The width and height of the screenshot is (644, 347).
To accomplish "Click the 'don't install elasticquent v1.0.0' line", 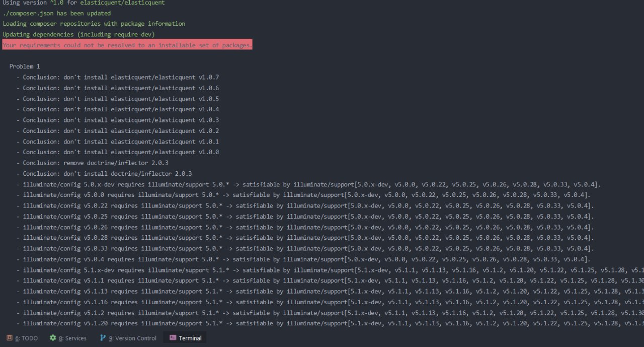I will pyautogui.click(x=117, y=152).
